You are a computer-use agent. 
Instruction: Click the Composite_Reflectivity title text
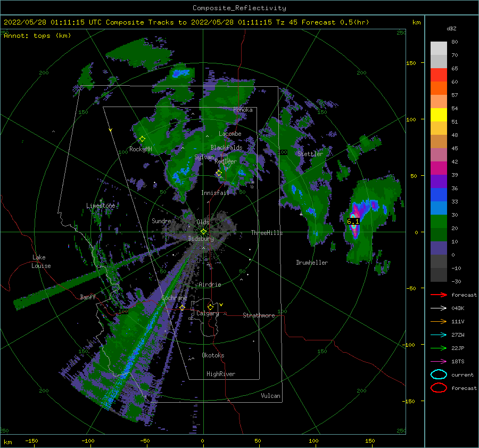[240, 8]
